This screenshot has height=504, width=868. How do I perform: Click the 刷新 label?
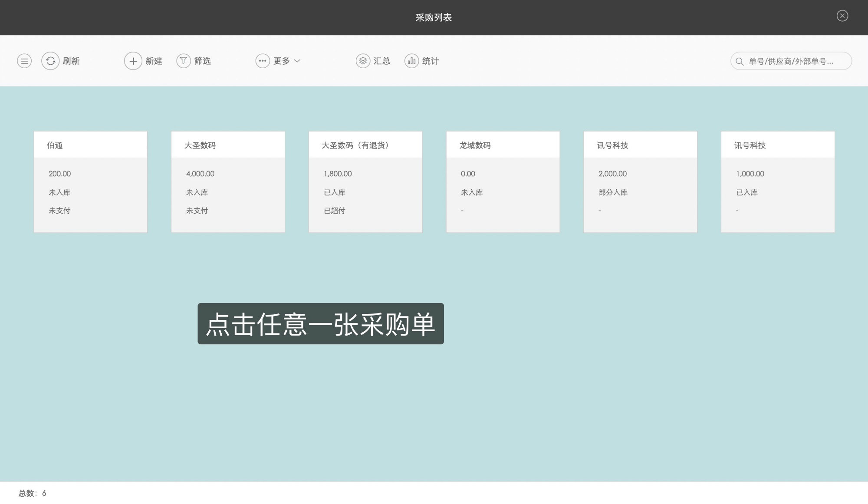71,61
